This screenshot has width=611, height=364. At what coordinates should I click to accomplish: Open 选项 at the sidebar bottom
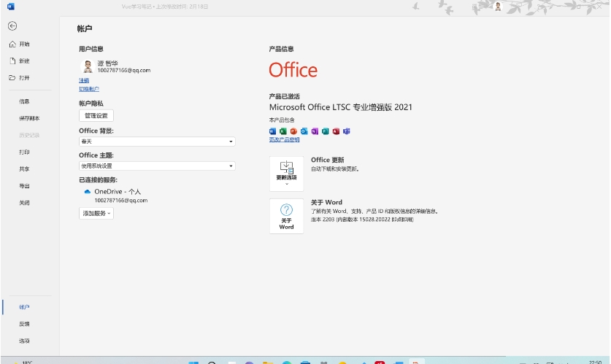click(x=24, y=341)
